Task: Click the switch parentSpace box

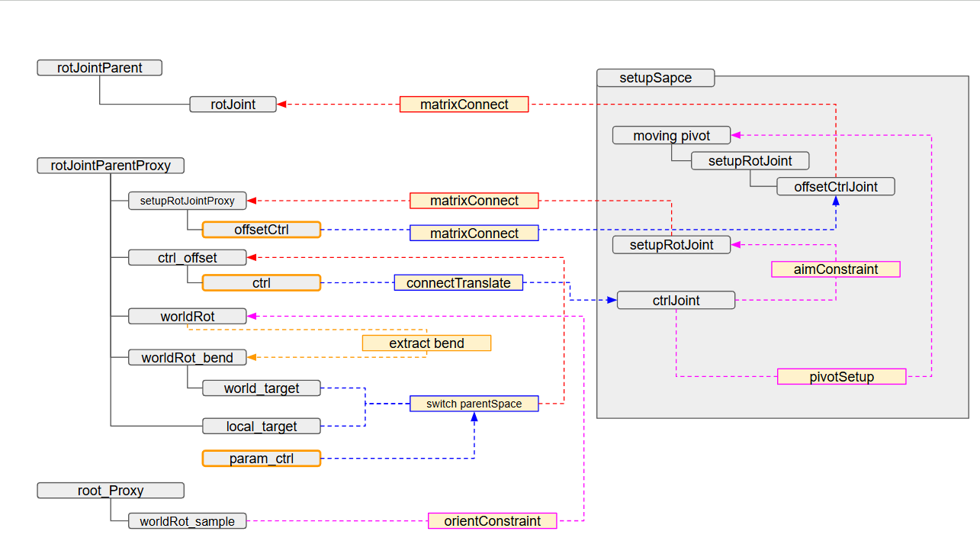Action: click(x=474, y=404)
